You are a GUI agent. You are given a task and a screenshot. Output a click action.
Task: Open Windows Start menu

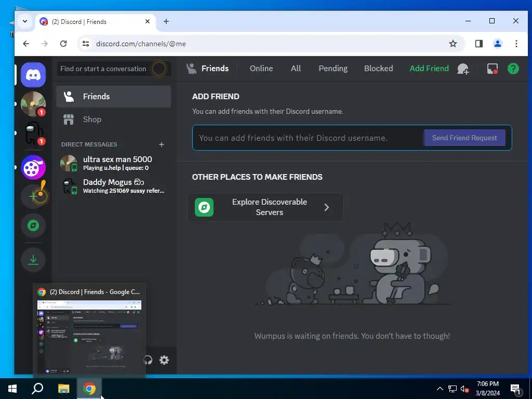[x=12, y=389]
